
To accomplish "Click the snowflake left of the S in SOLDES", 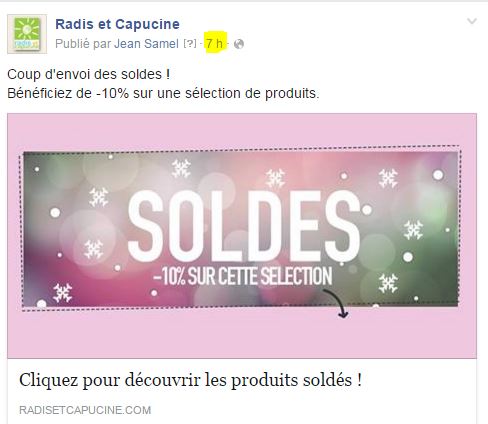I will 99,197.
